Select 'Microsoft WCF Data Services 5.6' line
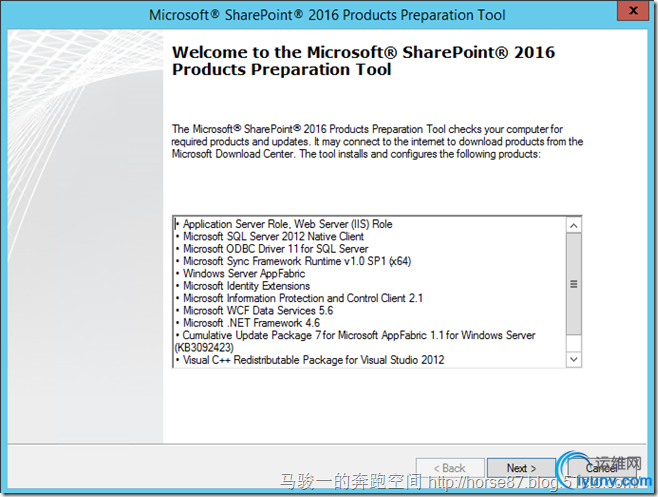 (255, 311)
